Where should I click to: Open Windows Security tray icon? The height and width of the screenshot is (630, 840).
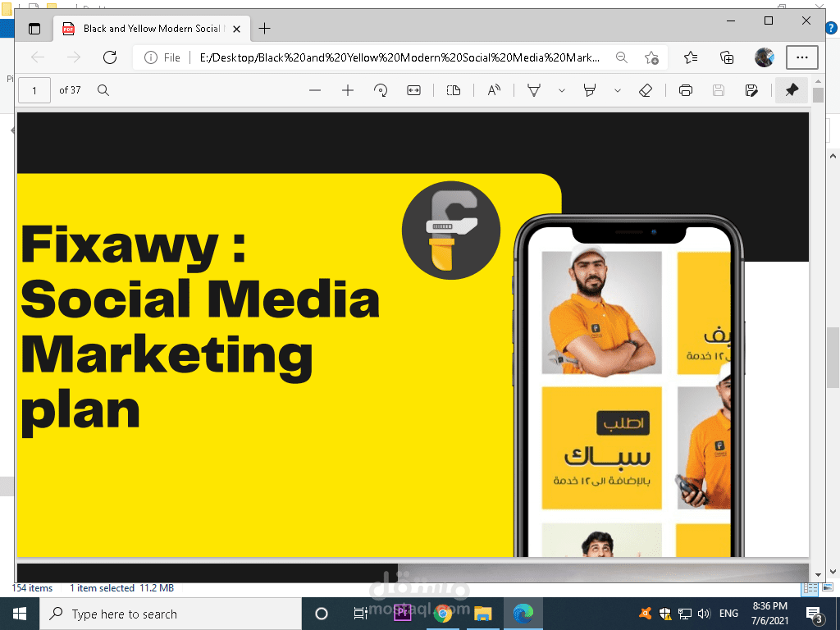pos(664,614)
